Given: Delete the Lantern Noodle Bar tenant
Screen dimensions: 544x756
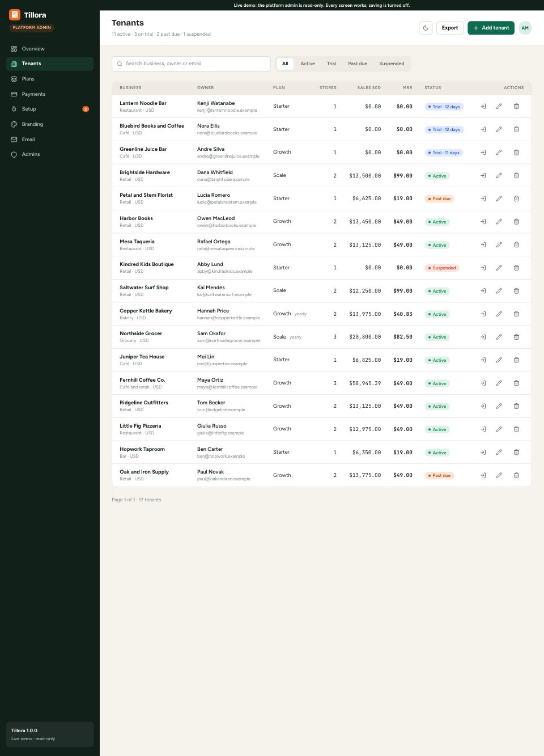Looking at the screenshot, I should click(516, 106).
